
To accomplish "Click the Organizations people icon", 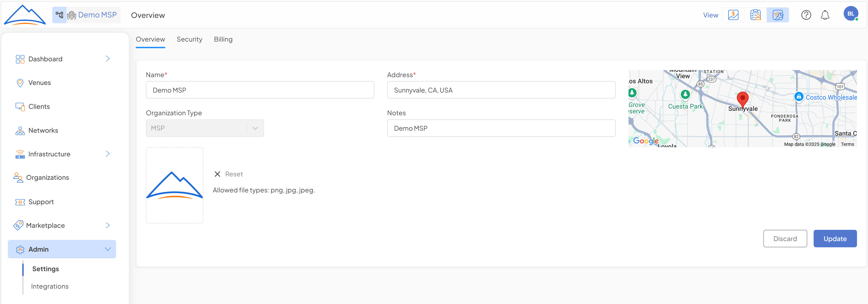I will click(x=18, y=177).
